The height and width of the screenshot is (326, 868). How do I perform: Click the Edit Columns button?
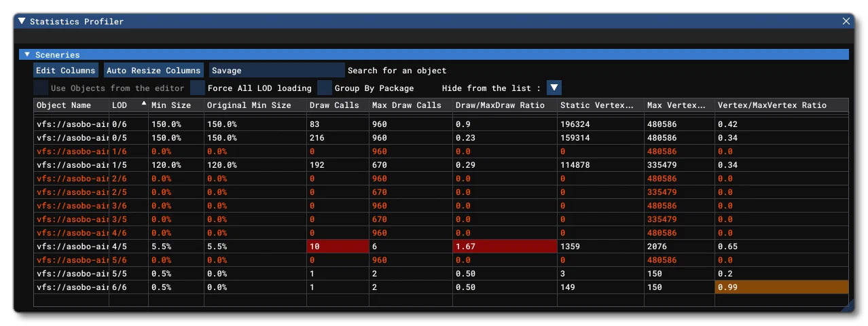(65, 70)
